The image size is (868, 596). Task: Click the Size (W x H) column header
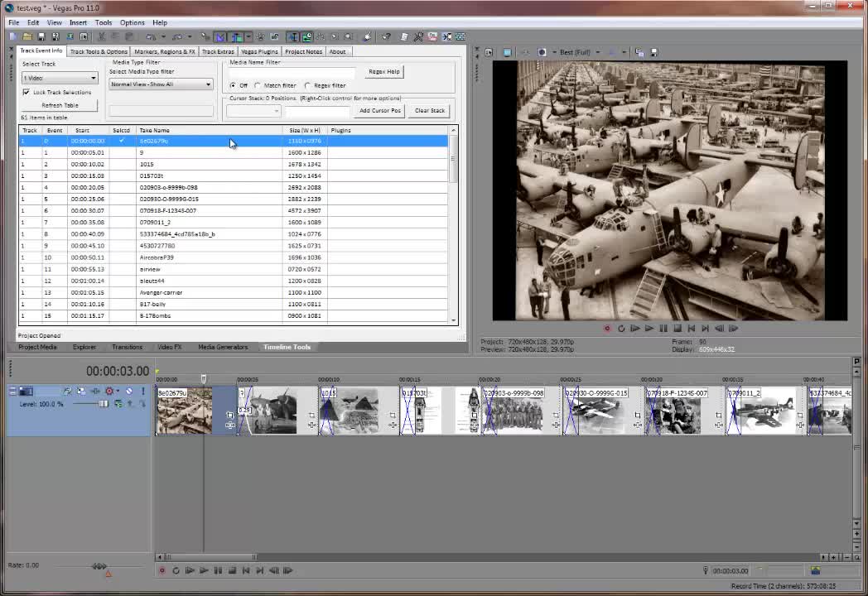305,130
